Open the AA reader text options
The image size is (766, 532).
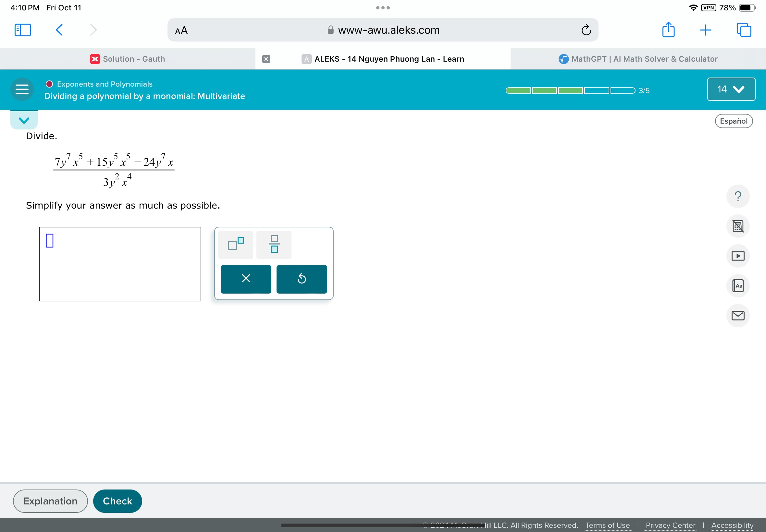click(x=181, y=30)
